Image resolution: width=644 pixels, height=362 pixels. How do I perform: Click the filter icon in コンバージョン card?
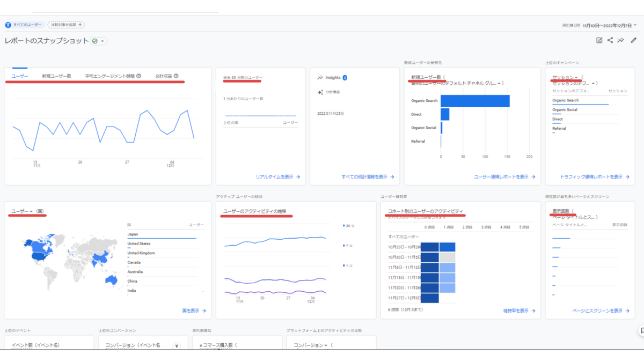click(177, 346)
